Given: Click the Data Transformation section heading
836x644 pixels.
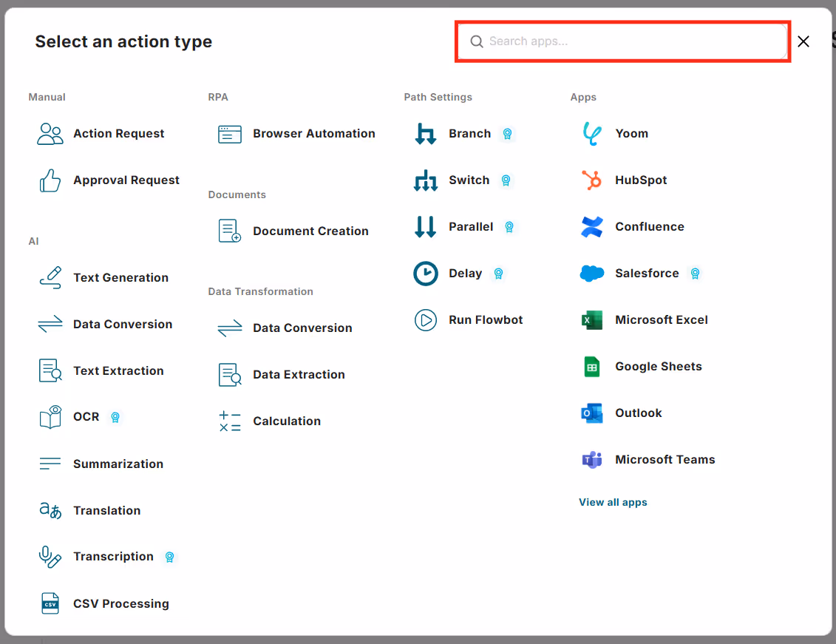Looking at the screenshot, I should pos(260,291).
